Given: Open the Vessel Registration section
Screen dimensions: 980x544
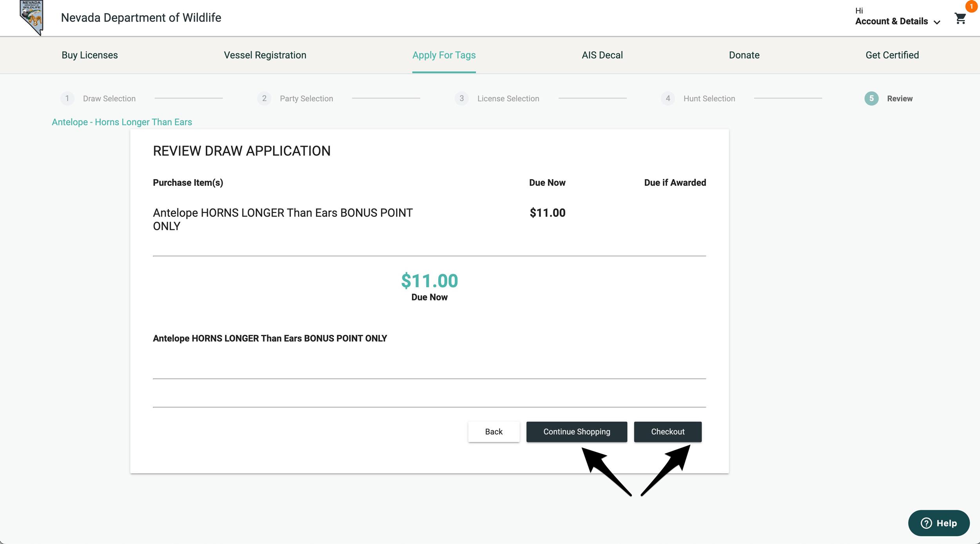Looking at the screenshot, I should (265, 55).
